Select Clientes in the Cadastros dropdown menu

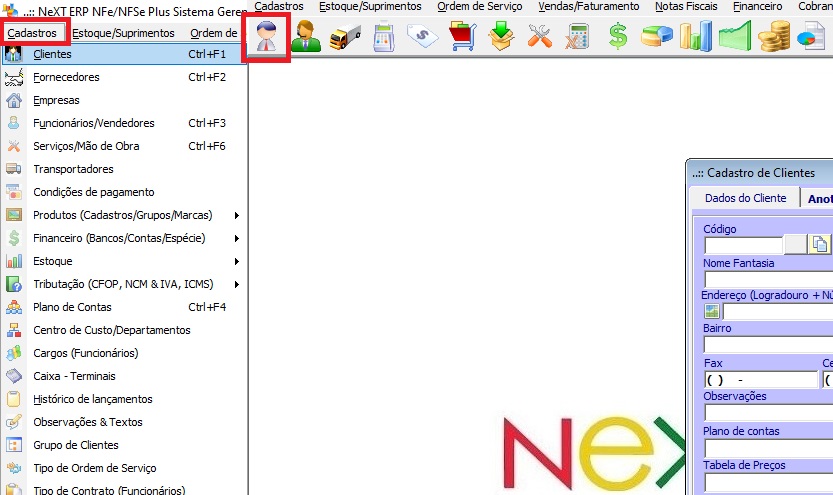pyautogui.click(x=125, y=54)
